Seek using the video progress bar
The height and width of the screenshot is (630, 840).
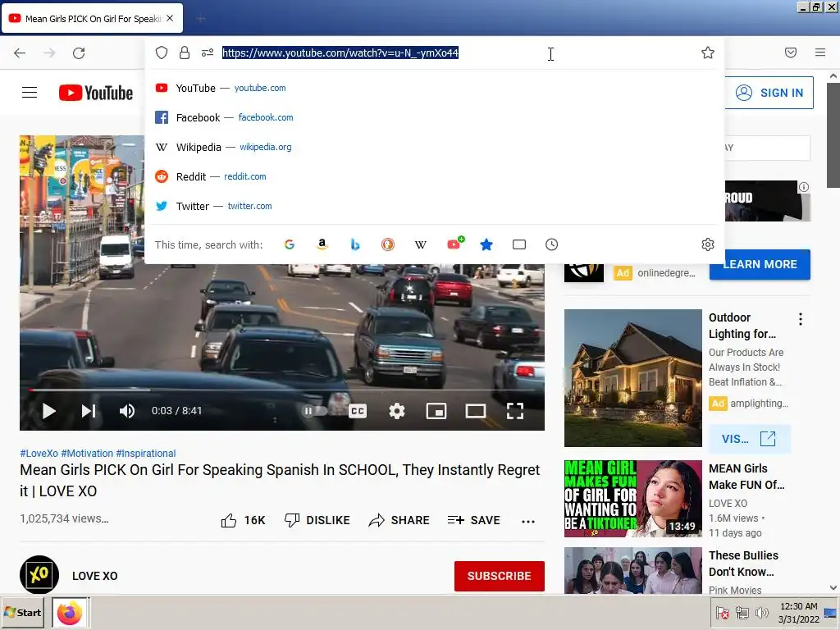click(282, 390)
